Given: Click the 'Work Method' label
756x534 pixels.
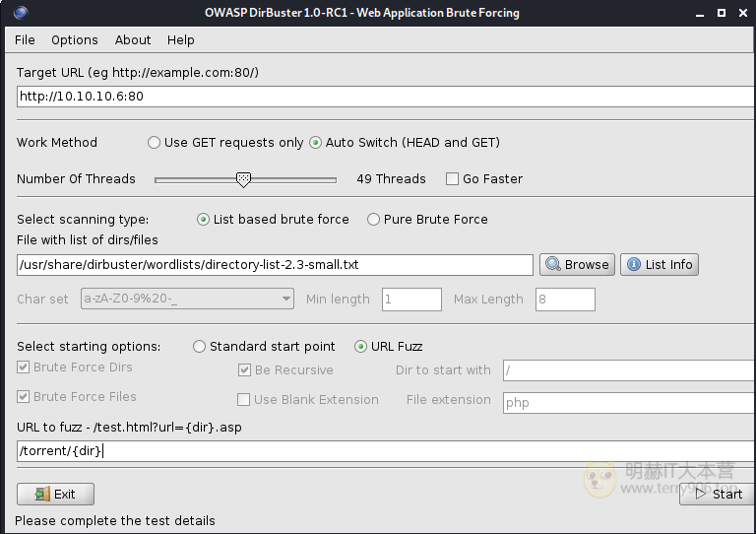Looking at the screenshot, I should 57,142.
